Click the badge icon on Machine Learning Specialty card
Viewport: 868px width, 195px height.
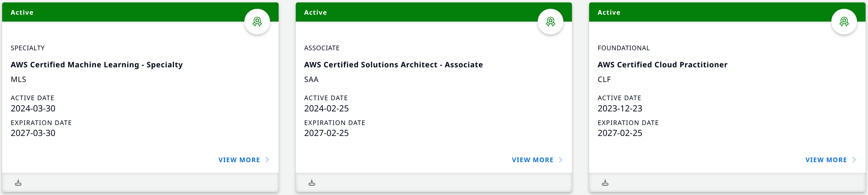click(x=257, y=22)
